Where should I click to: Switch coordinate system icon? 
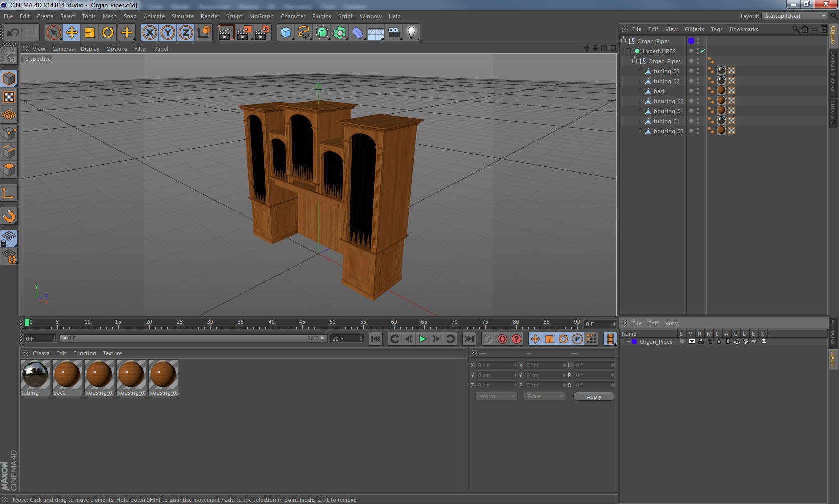click(x=204, y=33)
